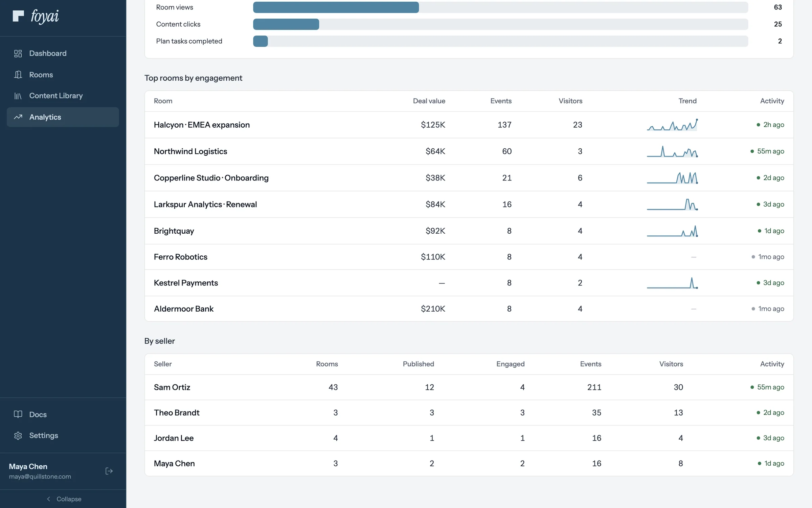
Task: Click the 211 events cell for Sam Ortiz
Action: [x=594, y=387]
